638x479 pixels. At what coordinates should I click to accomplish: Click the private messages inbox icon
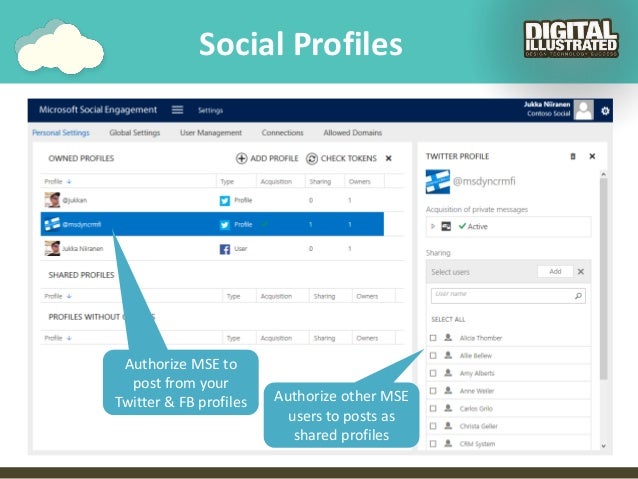446,227
